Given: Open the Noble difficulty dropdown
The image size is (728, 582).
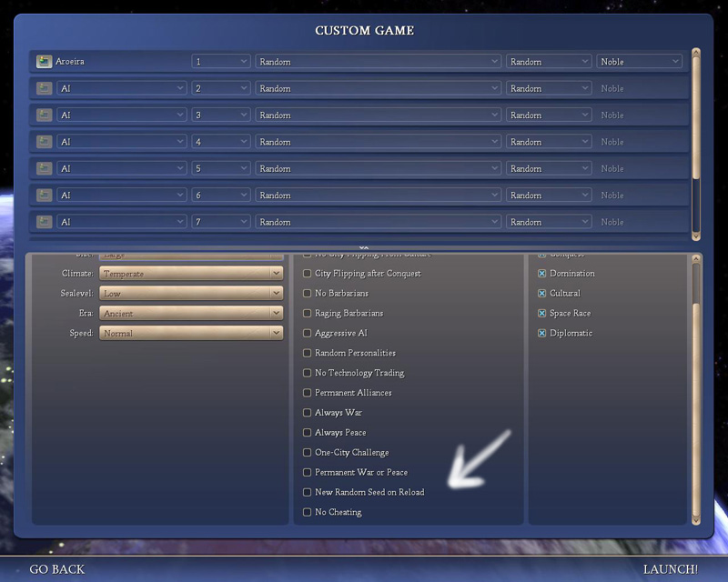Looking at the screenshot, I should pos(639,62).
